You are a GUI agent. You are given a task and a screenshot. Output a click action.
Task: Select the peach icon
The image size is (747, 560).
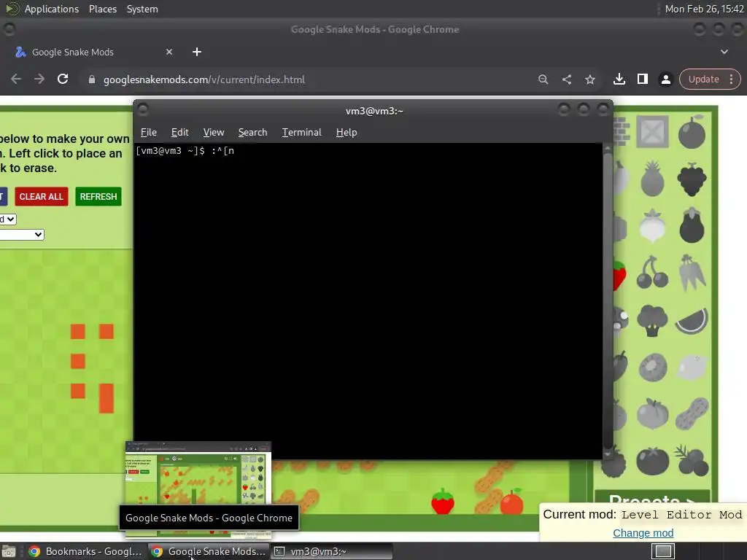(x=652, y=414)
